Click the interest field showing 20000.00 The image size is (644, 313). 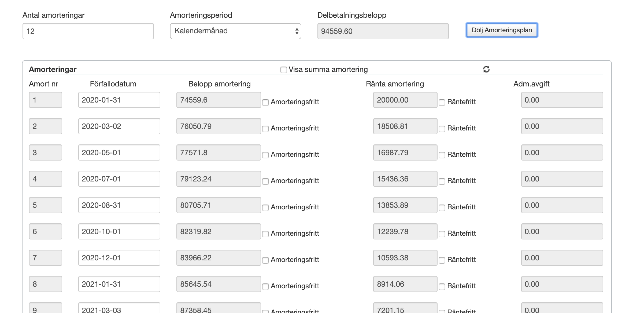(x=405, y=100)
